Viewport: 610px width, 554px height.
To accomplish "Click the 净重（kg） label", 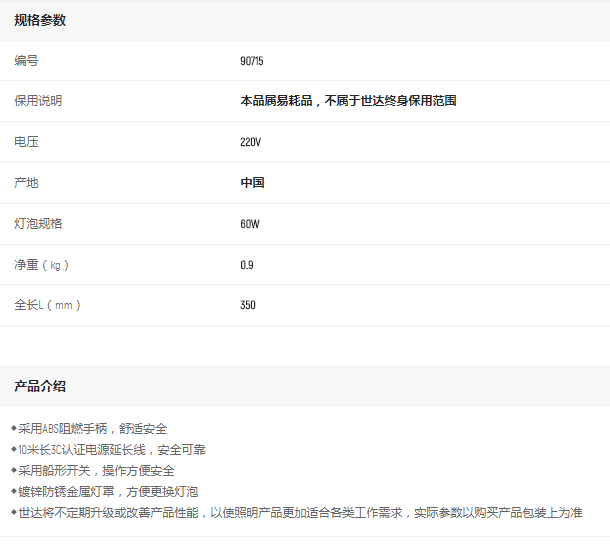I will click(x=42, y=265).
